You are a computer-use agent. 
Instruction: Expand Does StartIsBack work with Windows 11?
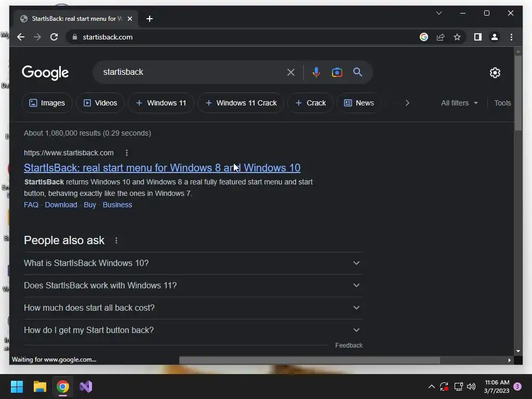(x=193, y=285)
